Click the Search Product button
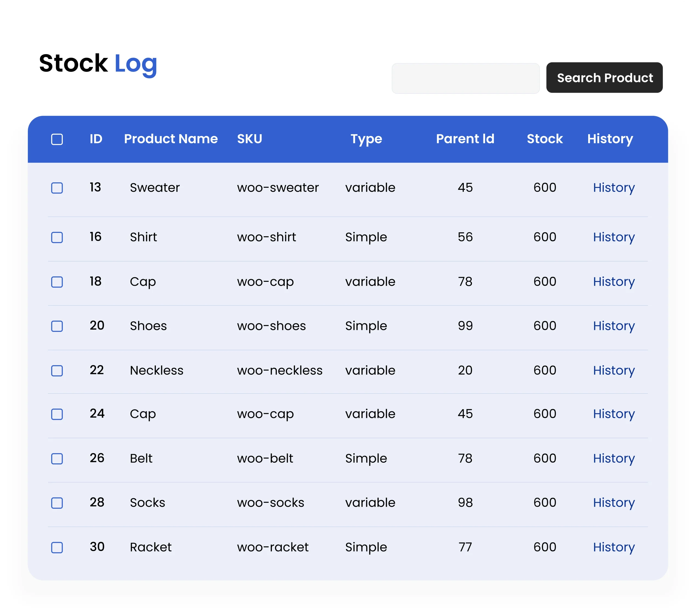This screenshot has width=700, height=615. [x=604, y=77]
